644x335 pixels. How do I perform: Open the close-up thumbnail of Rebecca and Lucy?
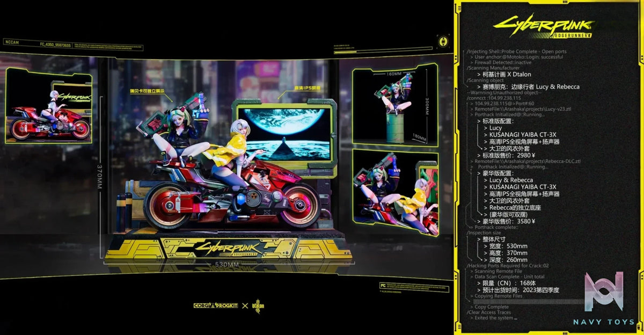click(396, 193)
